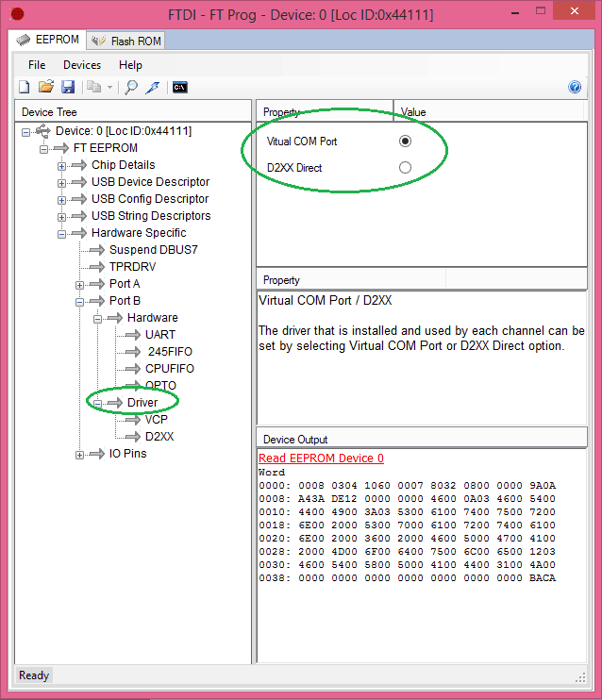Click the open folder toolbar icon

[45, 87]
